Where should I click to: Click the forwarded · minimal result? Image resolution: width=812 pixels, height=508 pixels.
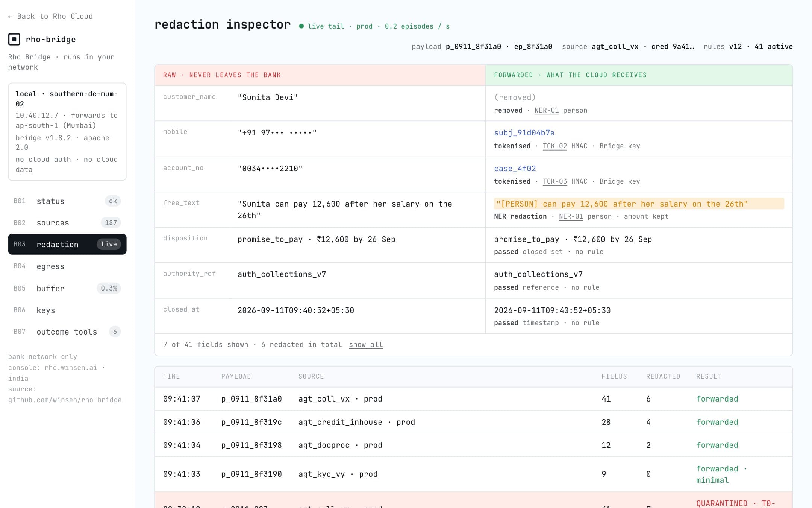pyautogui.click(x=722, y=474)
